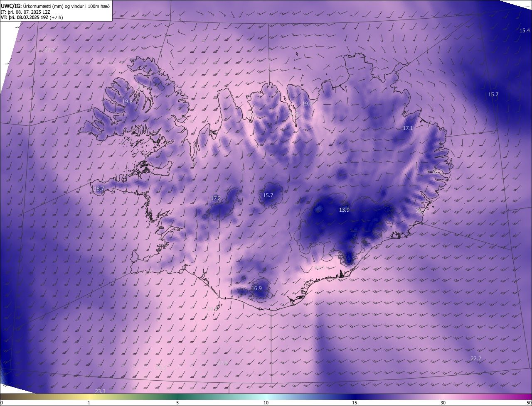532x406 pixels.
Task: Click the 16.9 value on Mýrdalsjökull glacier
Action: pyautogui.click(x=256, y=288)
